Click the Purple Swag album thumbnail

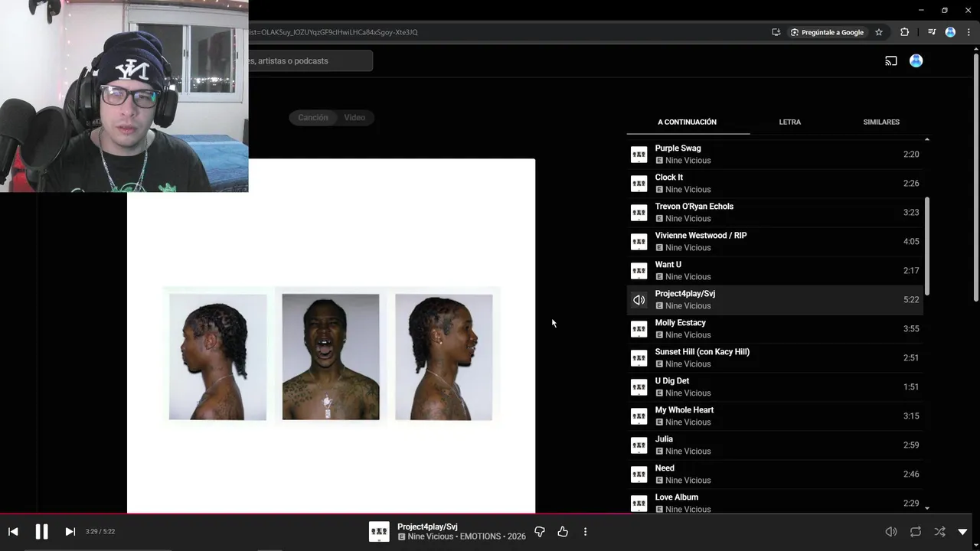point(639,155)
